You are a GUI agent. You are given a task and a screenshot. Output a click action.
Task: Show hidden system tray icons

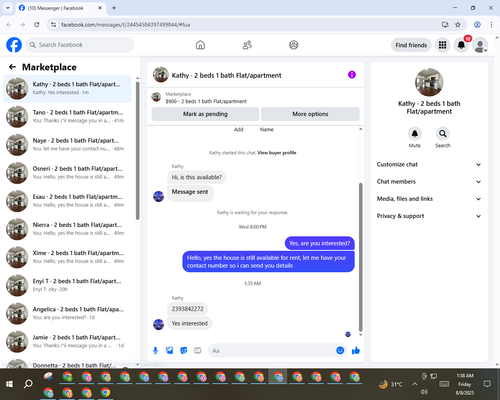414,384
